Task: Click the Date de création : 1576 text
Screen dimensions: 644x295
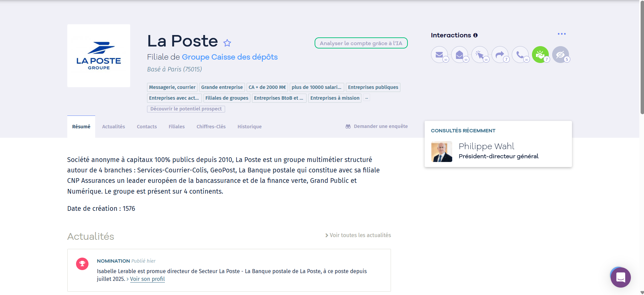Action: 101,208
